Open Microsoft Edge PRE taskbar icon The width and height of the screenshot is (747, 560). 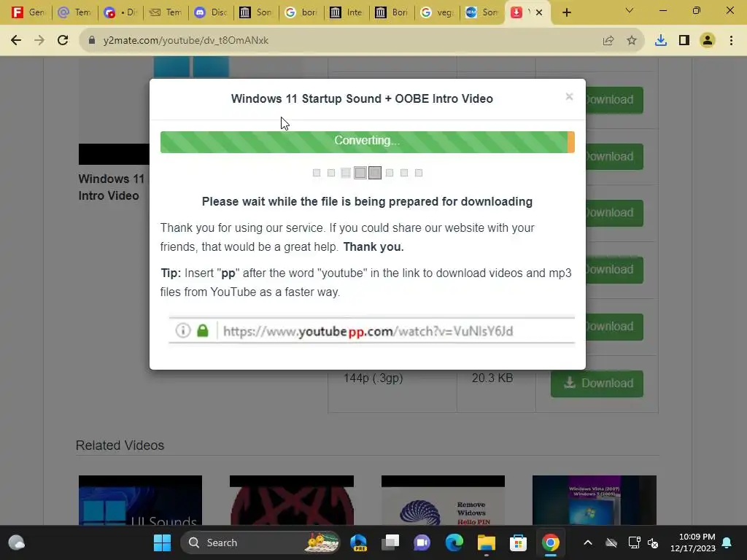358,542
